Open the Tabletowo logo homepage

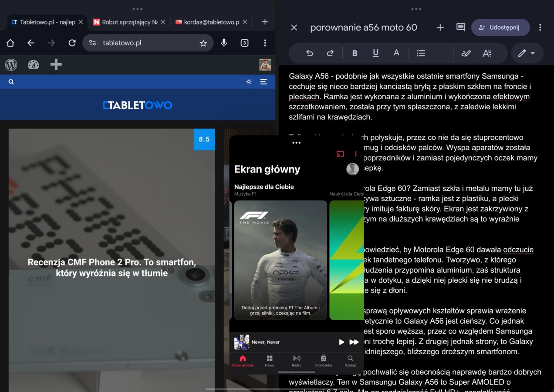tap(138, 105)
